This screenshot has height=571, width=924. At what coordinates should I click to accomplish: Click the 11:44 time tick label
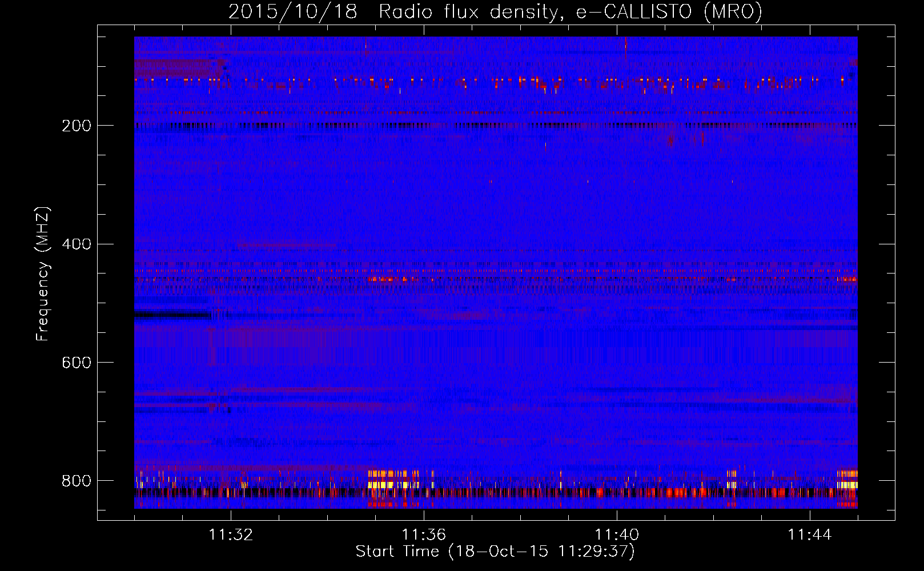pos(810,535)
